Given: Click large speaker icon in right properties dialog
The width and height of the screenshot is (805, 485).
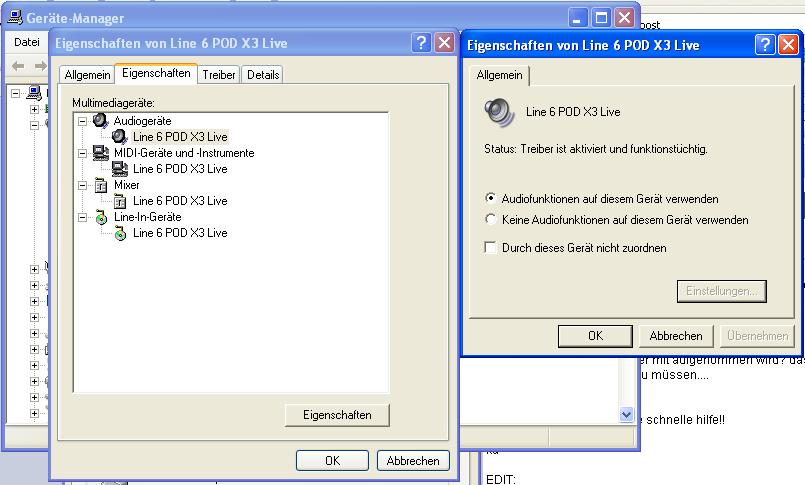Looking at the screenshot, I should 499,112.
